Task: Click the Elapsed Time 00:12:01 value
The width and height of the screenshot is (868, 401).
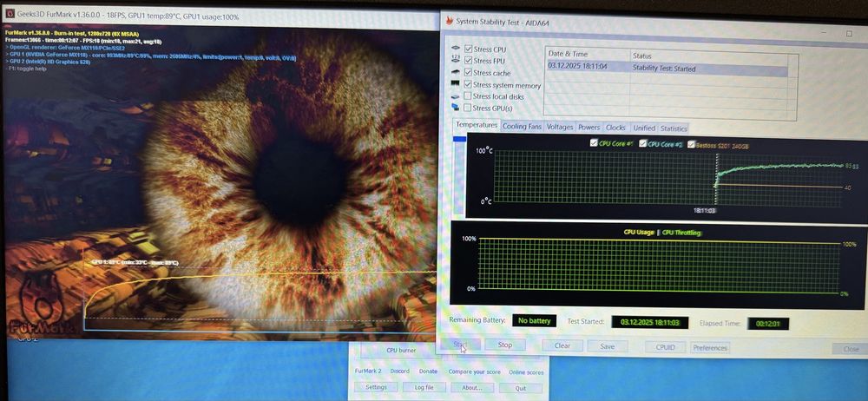Action: coord(768,324)
